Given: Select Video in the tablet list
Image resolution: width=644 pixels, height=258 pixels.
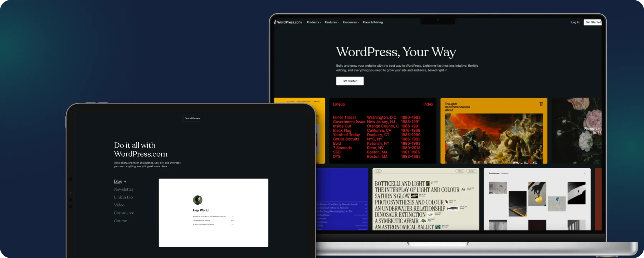Looking at the screenshot, I should [x=119, y=205].
